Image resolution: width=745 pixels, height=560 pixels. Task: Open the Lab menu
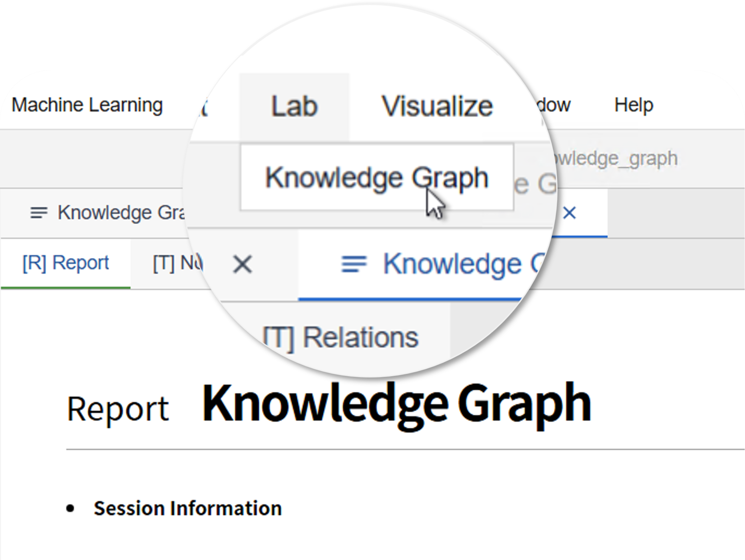[x=294, y=106]
